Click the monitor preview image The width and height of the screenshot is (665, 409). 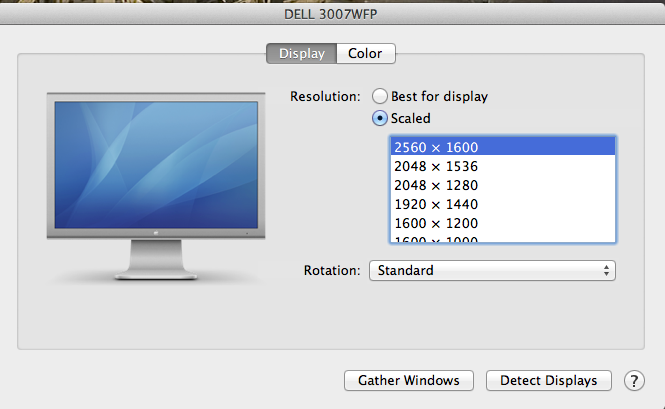pos(156,186)
